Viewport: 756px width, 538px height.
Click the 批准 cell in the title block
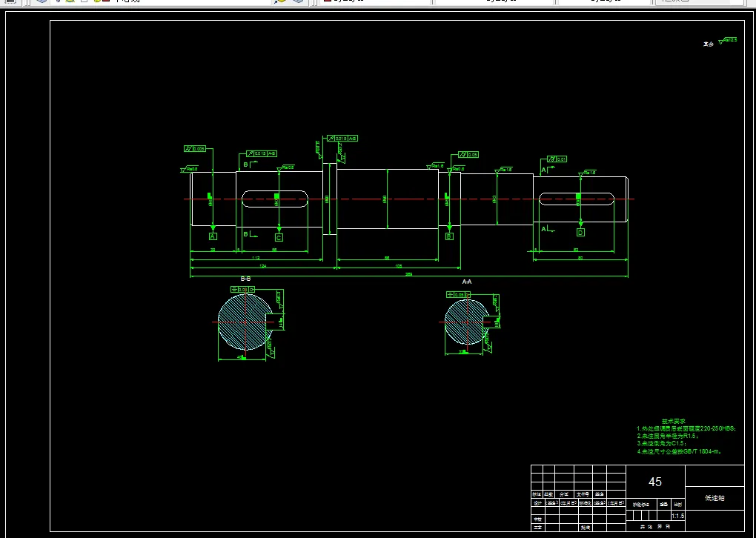click(x=584, y=528)
